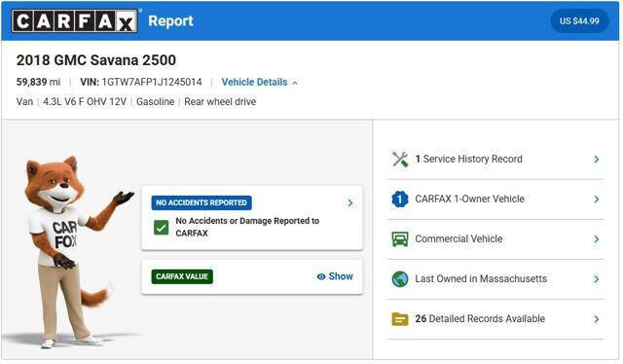Click the eye icon beside Show
The width and height of the screenshot is (623, 364).
pyautogui.click(x=321, y=276)
